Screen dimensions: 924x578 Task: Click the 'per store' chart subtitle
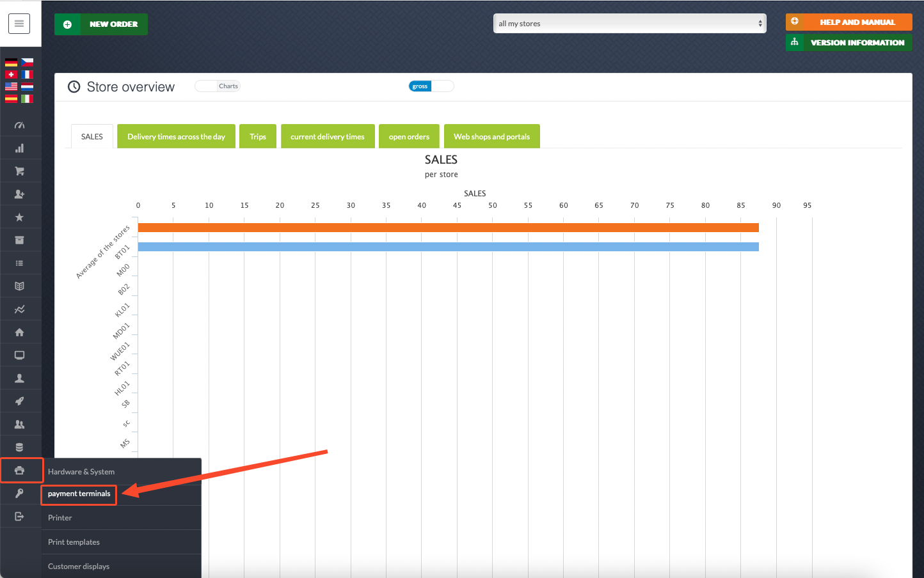pyautogui.click(x=442, y=175)
